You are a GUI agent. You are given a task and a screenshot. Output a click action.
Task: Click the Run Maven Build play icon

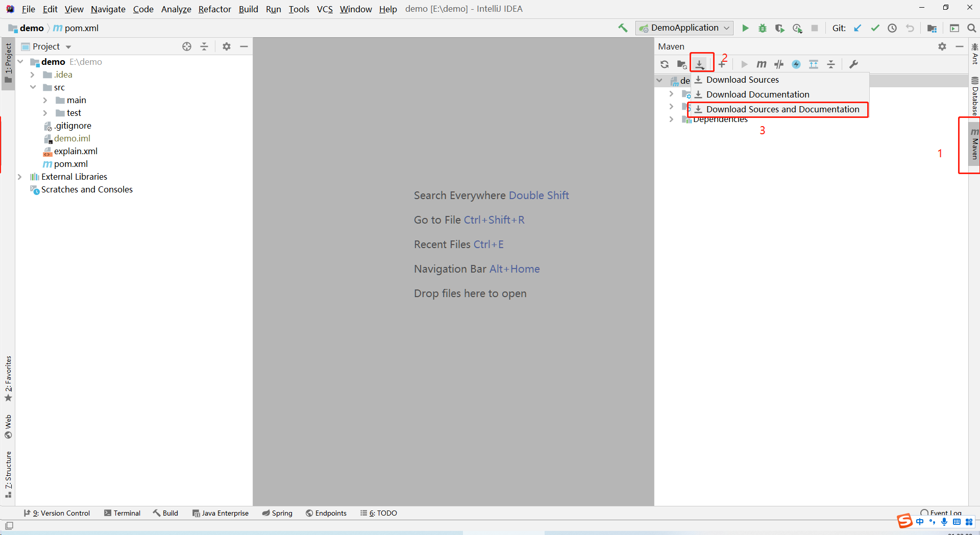[x=744, y=64]
